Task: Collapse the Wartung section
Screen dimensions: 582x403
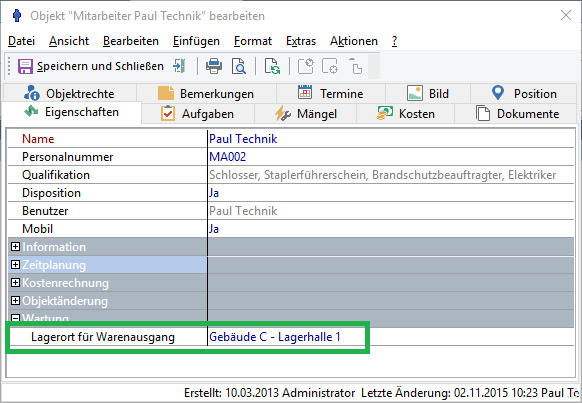Action: coord(15,318)
